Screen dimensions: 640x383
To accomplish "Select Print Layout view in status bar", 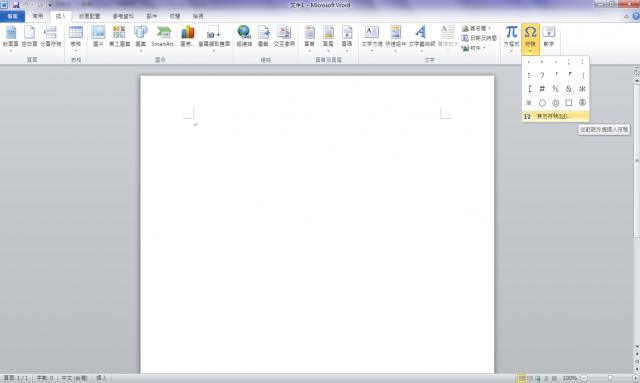I will pos(521,378).
